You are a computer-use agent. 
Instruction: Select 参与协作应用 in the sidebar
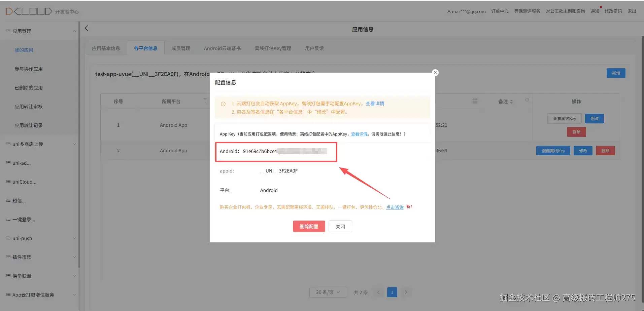pyautogui.click(x=29, y=69)
